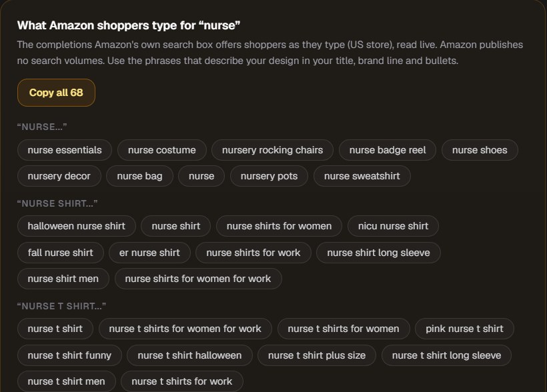Select the fall nurse shirt chip
Image resolution: width=547 pixels, height=392 pixels.
click(60, 253)
